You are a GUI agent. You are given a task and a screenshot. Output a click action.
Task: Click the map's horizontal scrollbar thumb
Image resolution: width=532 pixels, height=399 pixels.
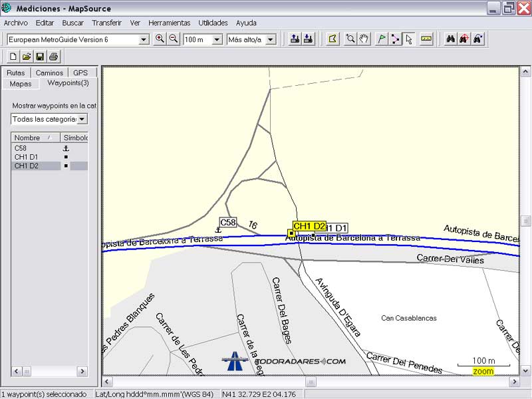pyautogui.click(x=311, y=382)
